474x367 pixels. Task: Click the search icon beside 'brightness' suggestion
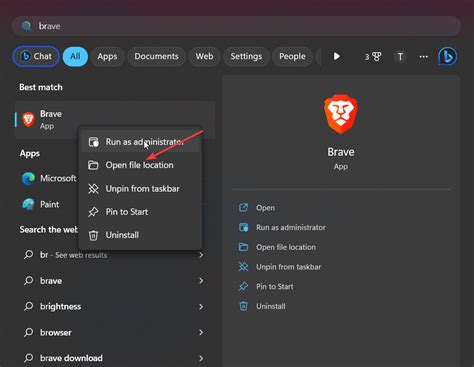pyautogui.click(x=29, y=306)
